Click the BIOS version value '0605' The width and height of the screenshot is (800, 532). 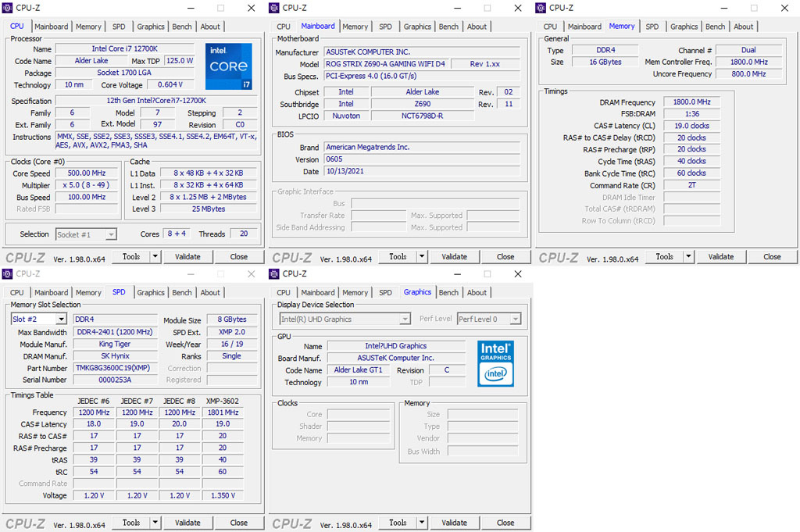tap(422, 159)
